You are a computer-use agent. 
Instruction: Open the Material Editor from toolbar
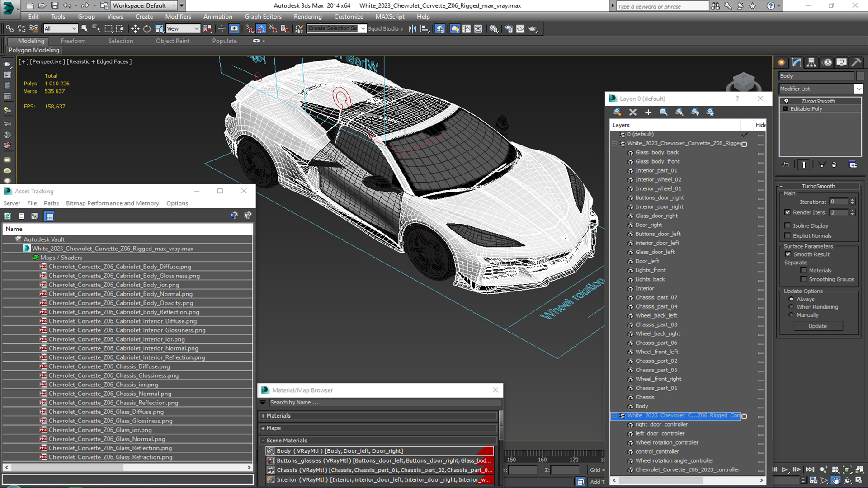pyautogui.click(x=494, y=28)
